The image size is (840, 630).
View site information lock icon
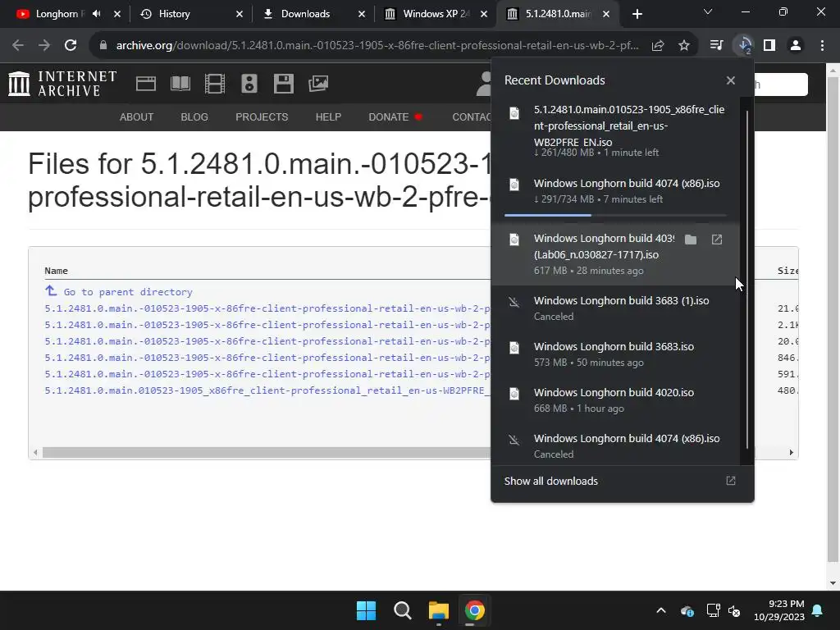[103, 45]
